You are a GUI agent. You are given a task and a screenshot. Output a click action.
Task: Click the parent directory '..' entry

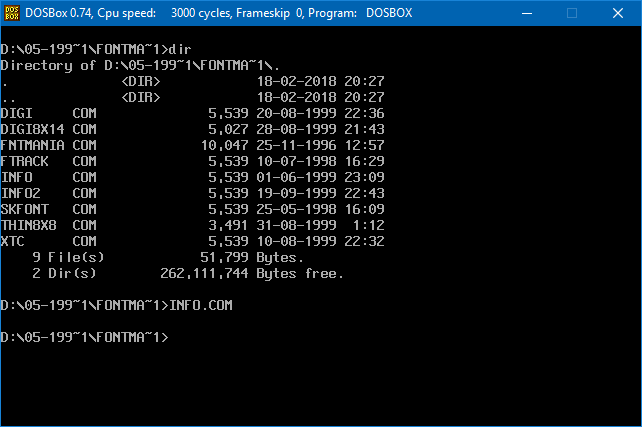coord(8,97)
